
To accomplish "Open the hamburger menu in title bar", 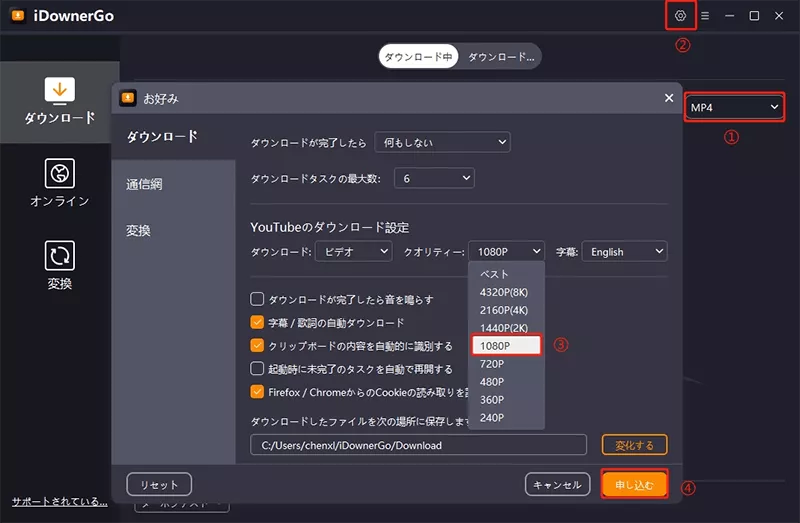I will pyautogui.click(x=705, y=16).
